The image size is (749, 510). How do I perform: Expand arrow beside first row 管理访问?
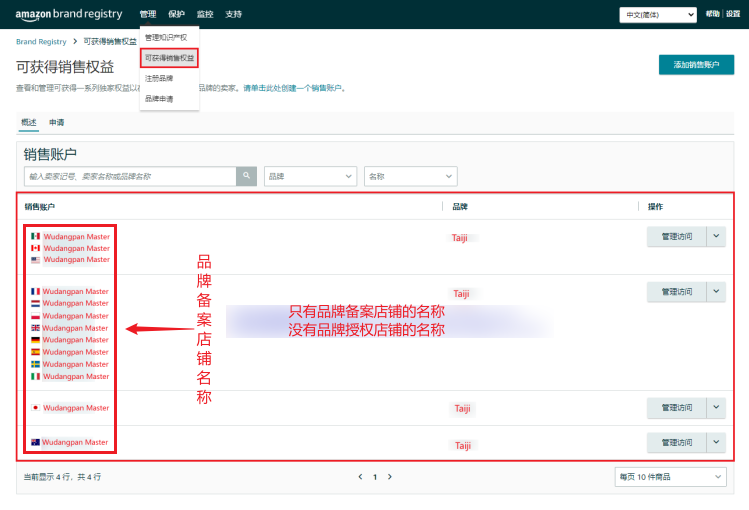717,236
